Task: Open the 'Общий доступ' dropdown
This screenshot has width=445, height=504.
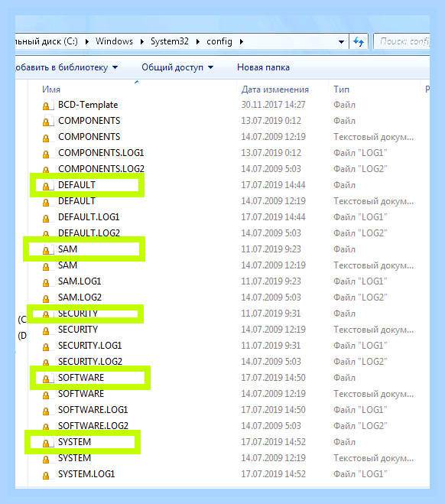Action: tap(177, 67)
